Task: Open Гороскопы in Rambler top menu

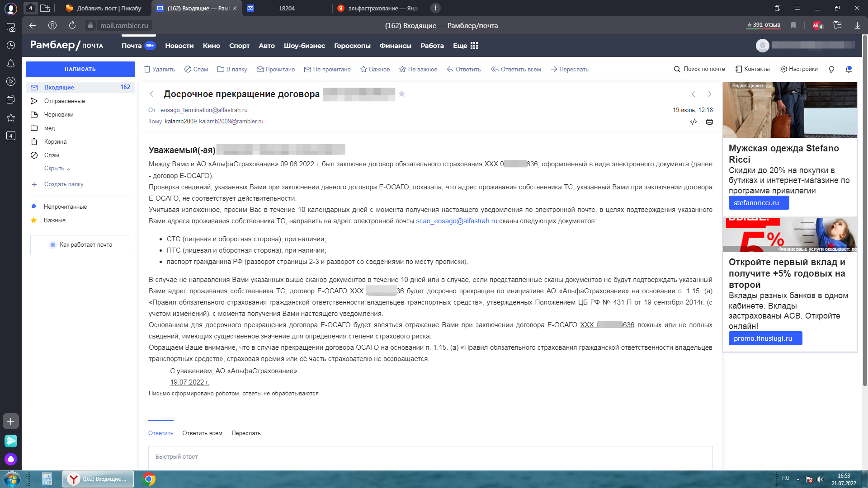Action: [352, 46]
